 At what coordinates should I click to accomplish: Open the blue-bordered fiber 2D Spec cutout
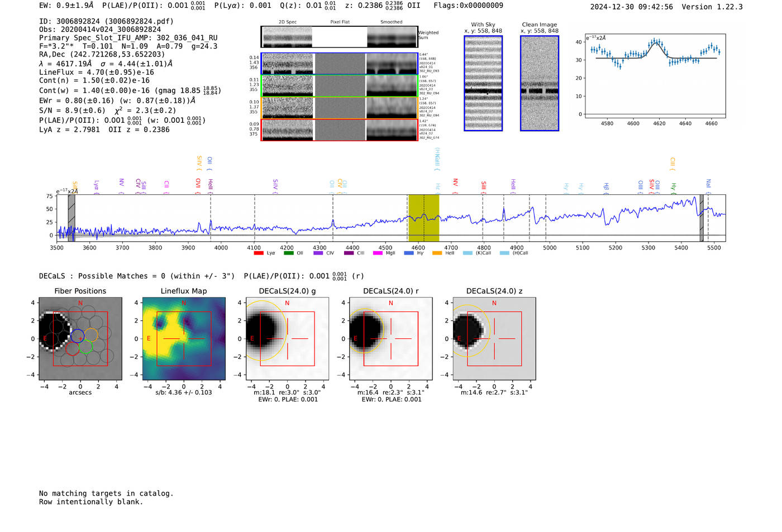point(287,64)
